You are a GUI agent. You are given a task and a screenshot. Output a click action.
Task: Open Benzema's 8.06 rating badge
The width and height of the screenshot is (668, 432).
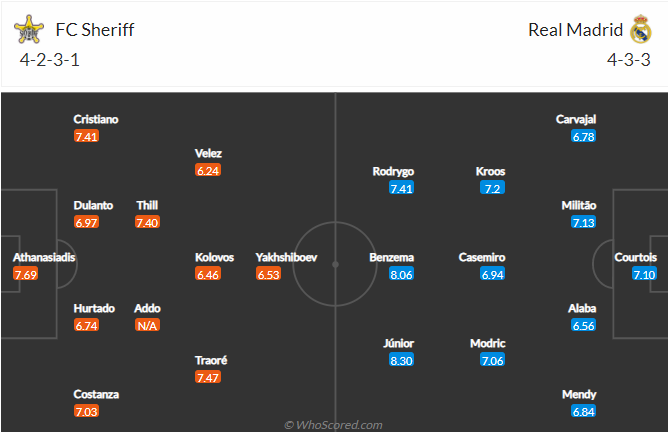coord(401,274)
